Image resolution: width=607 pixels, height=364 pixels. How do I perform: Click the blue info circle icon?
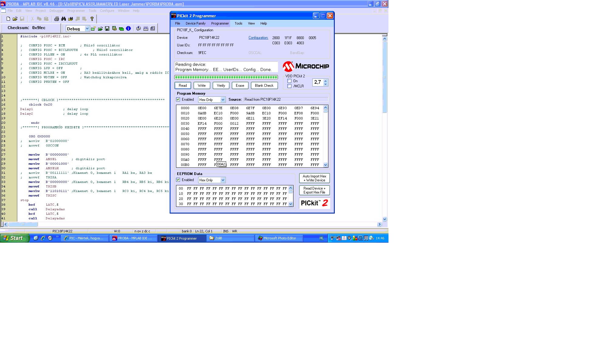(128, 29)
